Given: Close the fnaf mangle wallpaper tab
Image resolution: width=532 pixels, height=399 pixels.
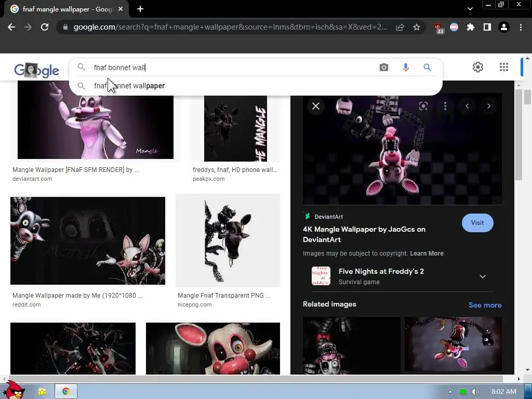Looking at the screenshot, I should [121, 9].
